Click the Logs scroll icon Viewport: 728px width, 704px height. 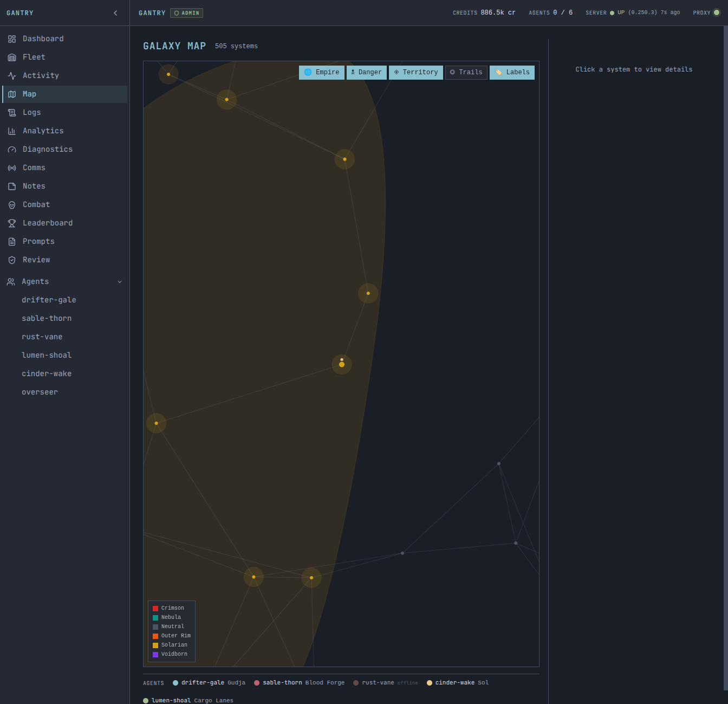point(12,113)
